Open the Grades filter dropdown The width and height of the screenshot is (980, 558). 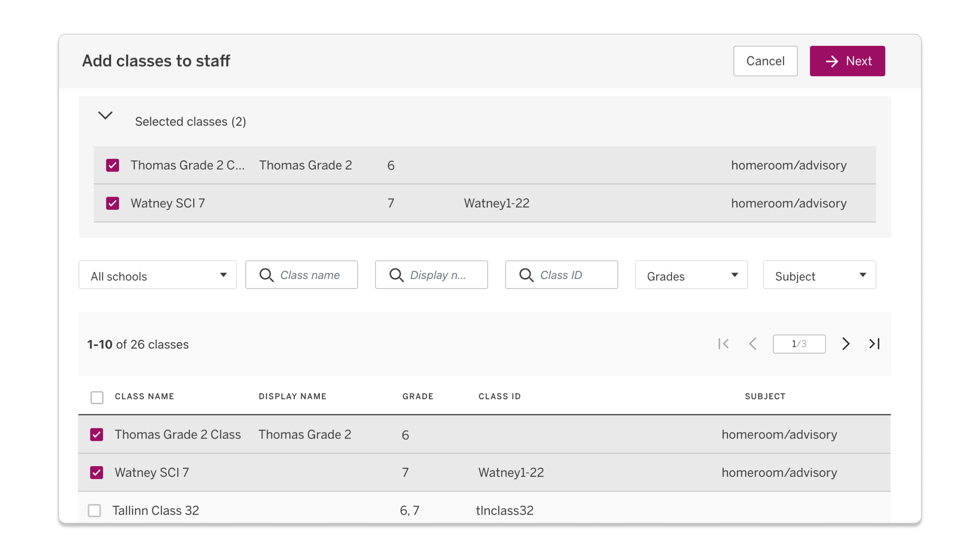click(x=691, y=275)
